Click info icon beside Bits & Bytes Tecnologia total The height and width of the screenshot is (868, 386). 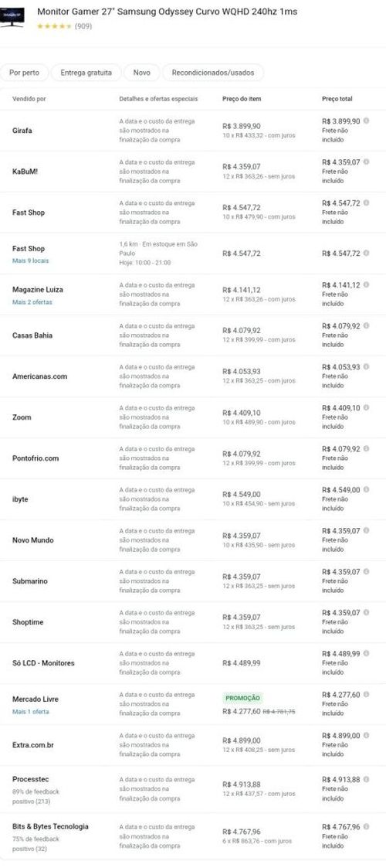[366, 827]
